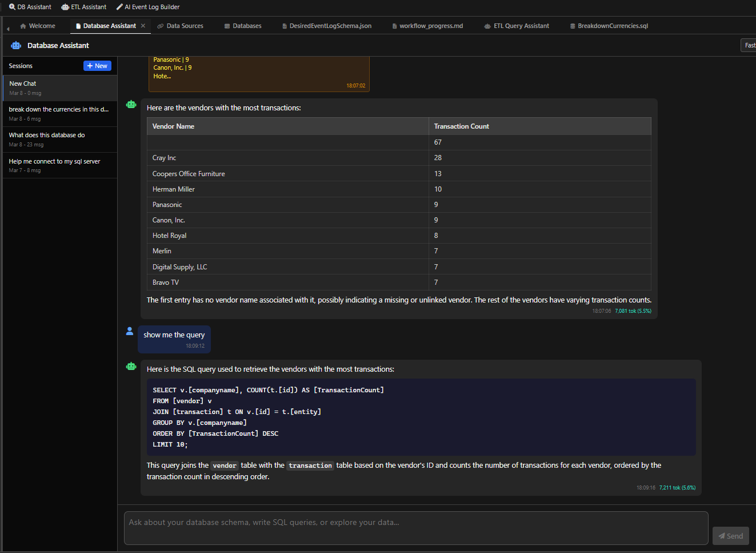Image resolution: width=756 pixels, height=553 pixels.
Task: Open the Data Sources tab
Action: coord(181,26)
